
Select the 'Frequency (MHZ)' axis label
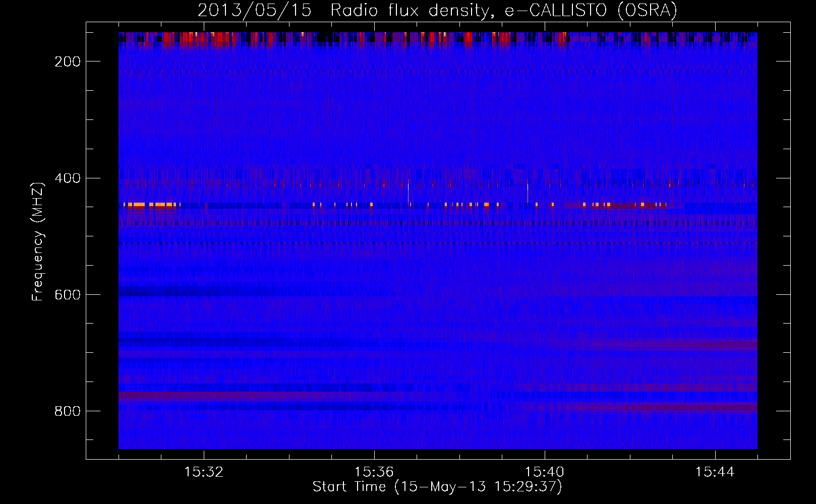coord(38,241)
